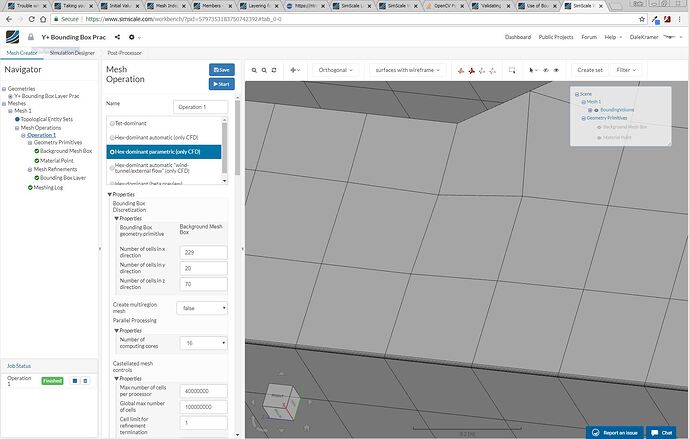Open the view orientation axes dropdown
The width and height of the screenshot is (690, 439).
(295, 70)
